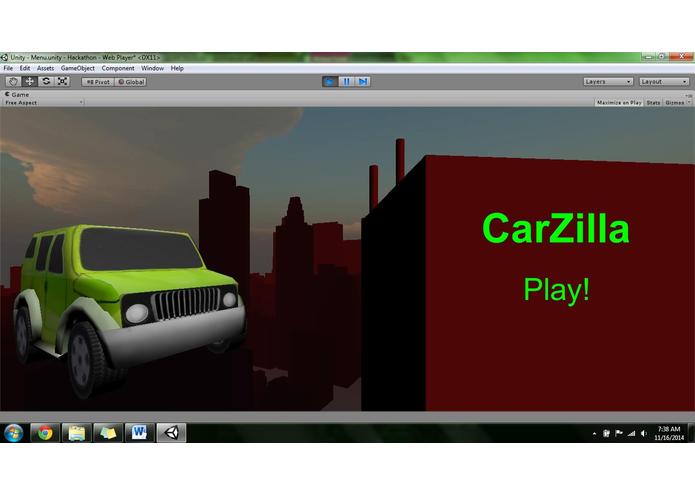This screenshot has height=494, width=695.
Task: Maximize the Unity window
Action: [x=661, y=56]
